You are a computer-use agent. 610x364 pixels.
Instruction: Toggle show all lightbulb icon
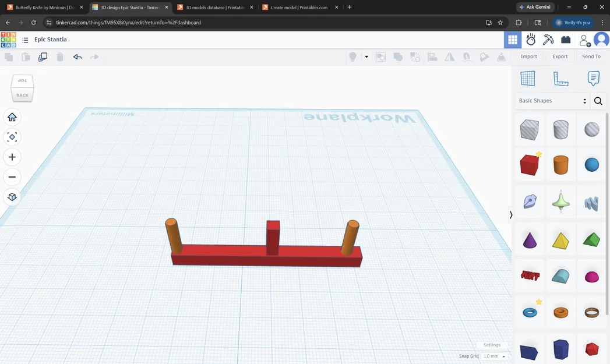(353, 56)
